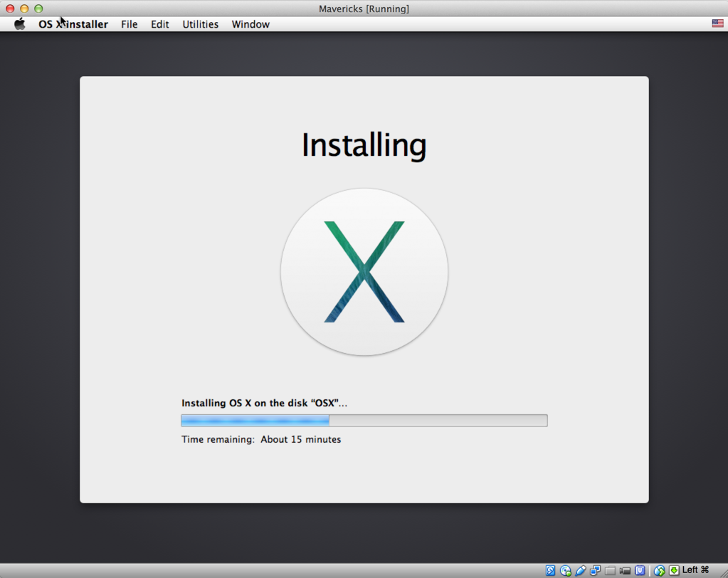This screenshot has width=728, height=578.
Task: Click the Installing heading
Action: point(364,145)
